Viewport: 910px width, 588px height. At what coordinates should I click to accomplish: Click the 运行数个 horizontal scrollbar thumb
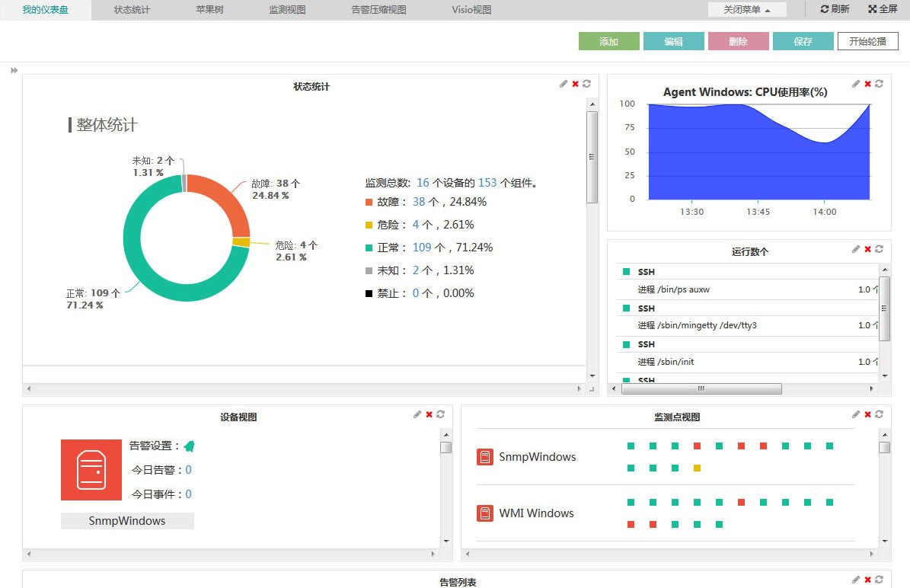pos(701,388)
